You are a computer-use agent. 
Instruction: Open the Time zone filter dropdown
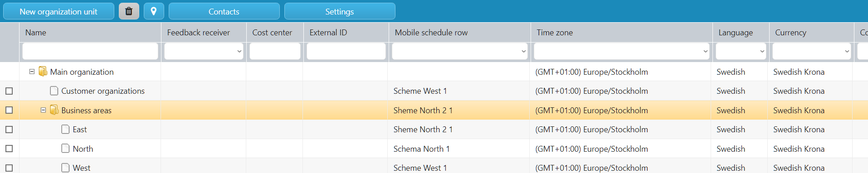[x=621, y=51]
